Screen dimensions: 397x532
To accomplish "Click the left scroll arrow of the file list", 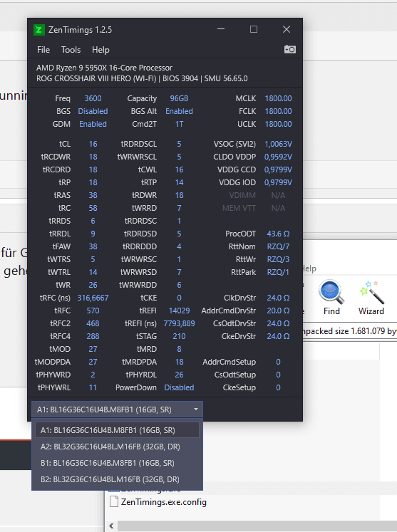I will click(111, 526).
